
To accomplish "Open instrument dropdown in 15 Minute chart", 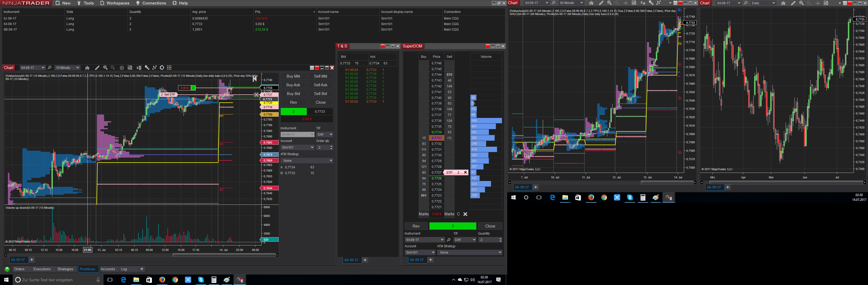I will 33,68.
